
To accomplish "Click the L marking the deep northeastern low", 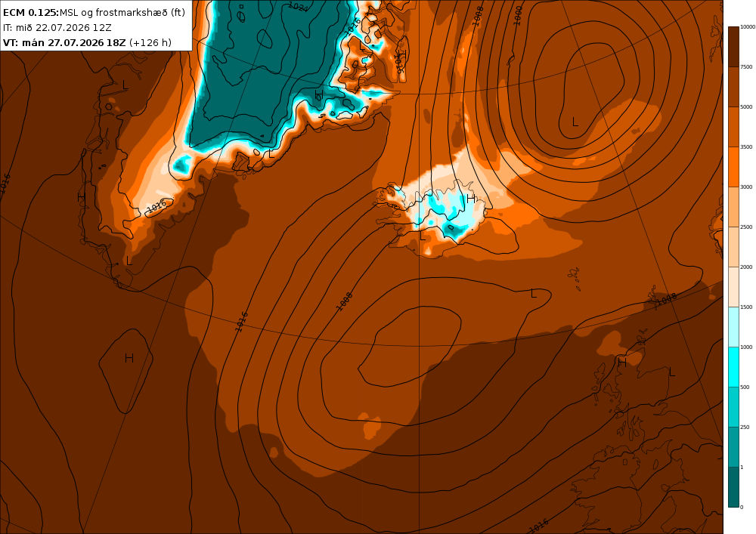I will point(575,122).
